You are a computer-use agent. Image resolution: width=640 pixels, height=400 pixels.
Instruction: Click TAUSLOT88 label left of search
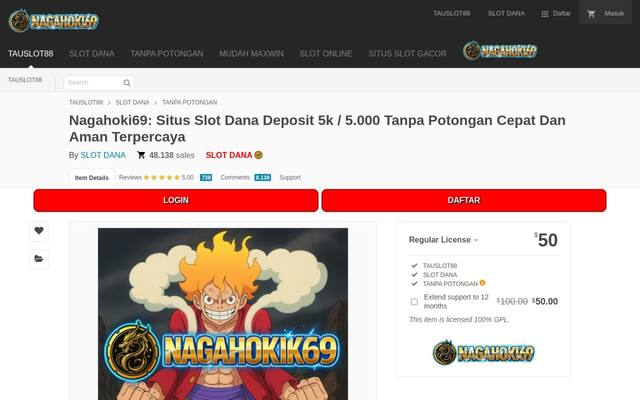25,80
